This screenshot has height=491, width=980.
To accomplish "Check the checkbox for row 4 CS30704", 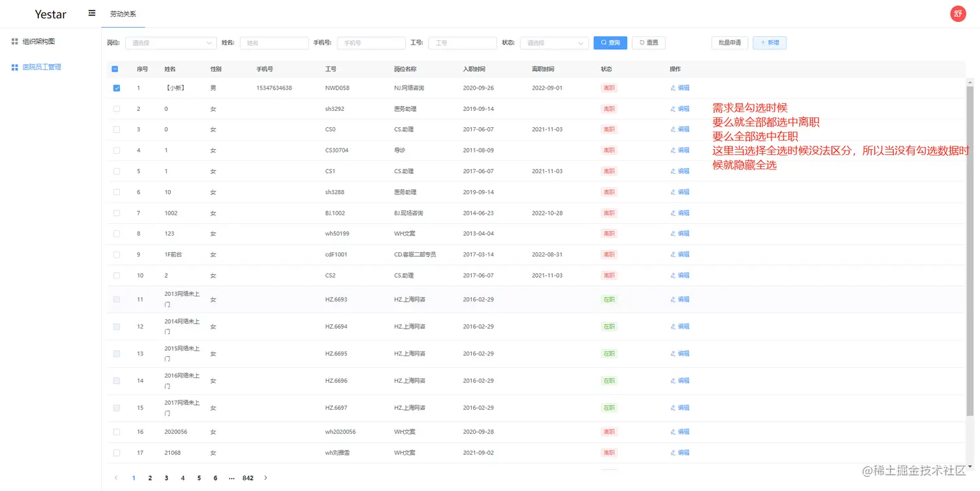I will coord(117,150).
